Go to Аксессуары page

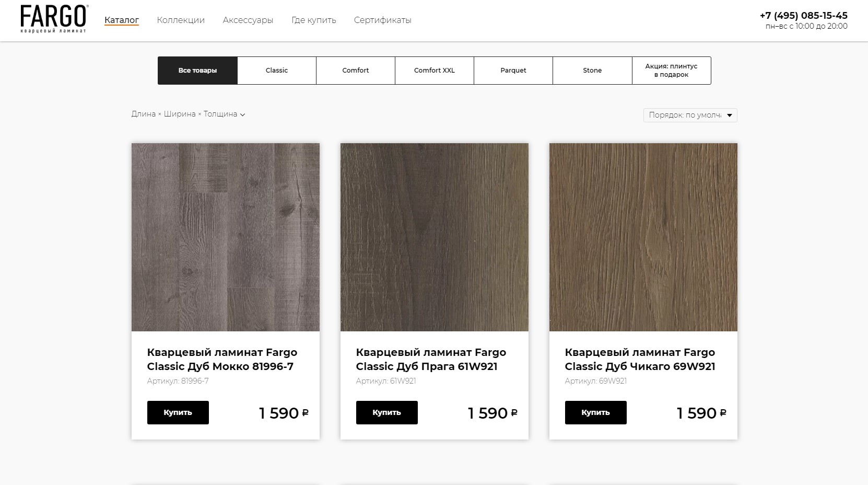(x=248, y=20)
